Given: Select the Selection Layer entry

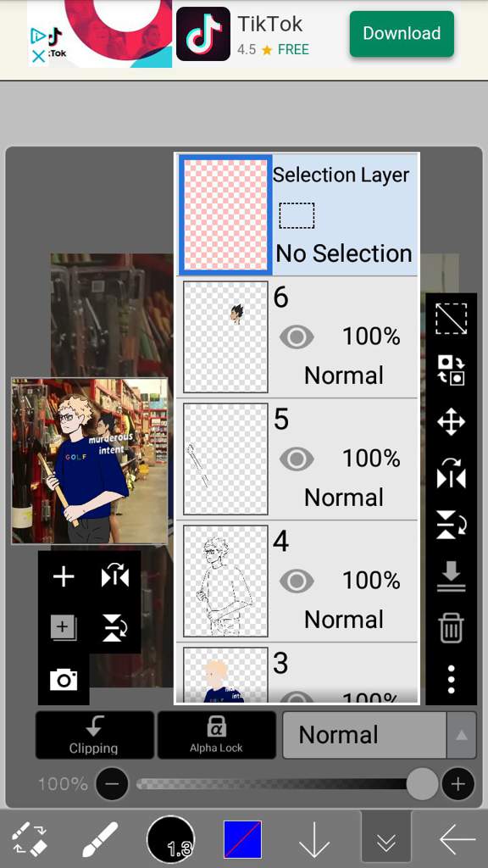Looking at the screenshot, I should coord(297,214).
